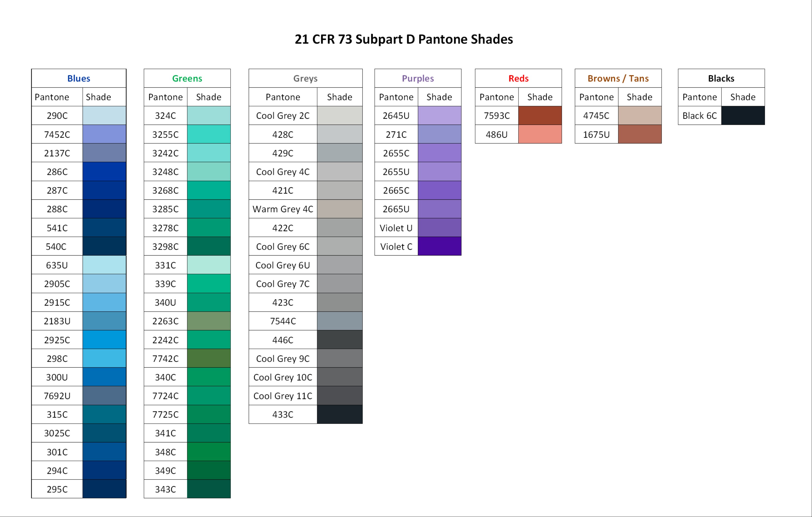Image resolution: width=812 pixels, height=517 pixels.
Task: Click the Warm Grey 4C swatch
Action: coord(340,209)
